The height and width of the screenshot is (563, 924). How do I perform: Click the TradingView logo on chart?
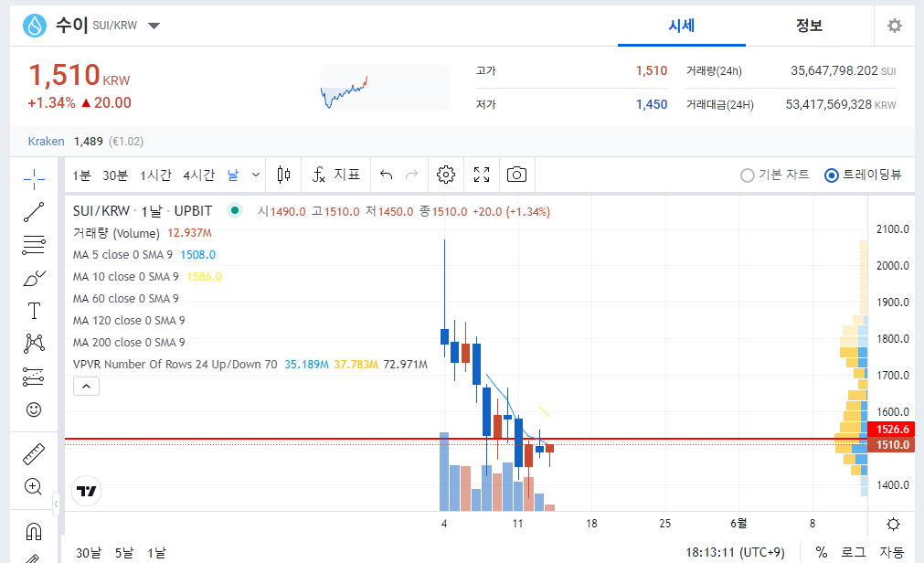tap(87, 491)
